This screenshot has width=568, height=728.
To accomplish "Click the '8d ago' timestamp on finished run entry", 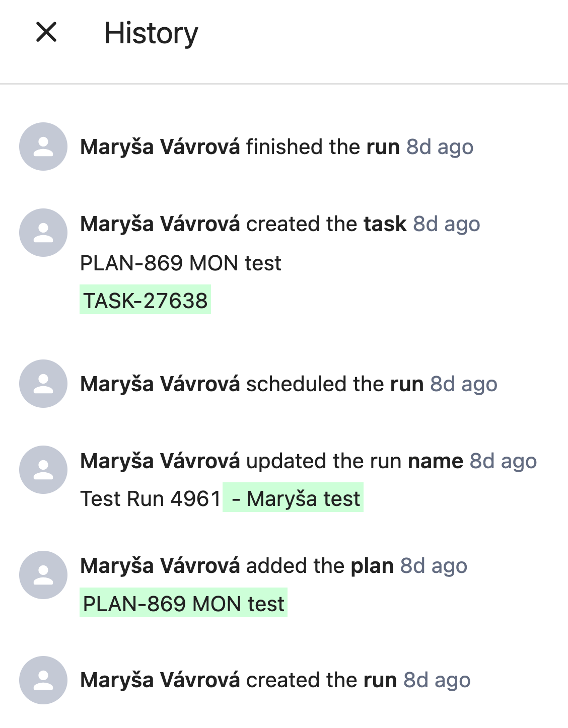I will [439, 147].
